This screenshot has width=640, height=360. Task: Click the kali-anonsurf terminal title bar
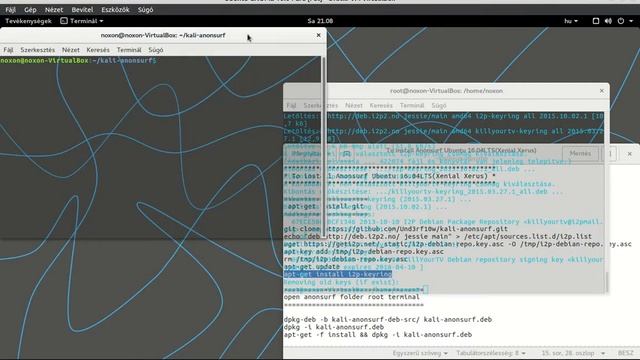pyautogui.click(x=163, y=35)
